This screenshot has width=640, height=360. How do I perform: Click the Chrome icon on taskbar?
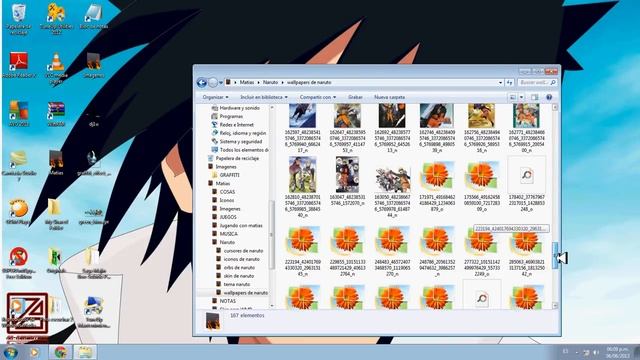coord(60,352)
